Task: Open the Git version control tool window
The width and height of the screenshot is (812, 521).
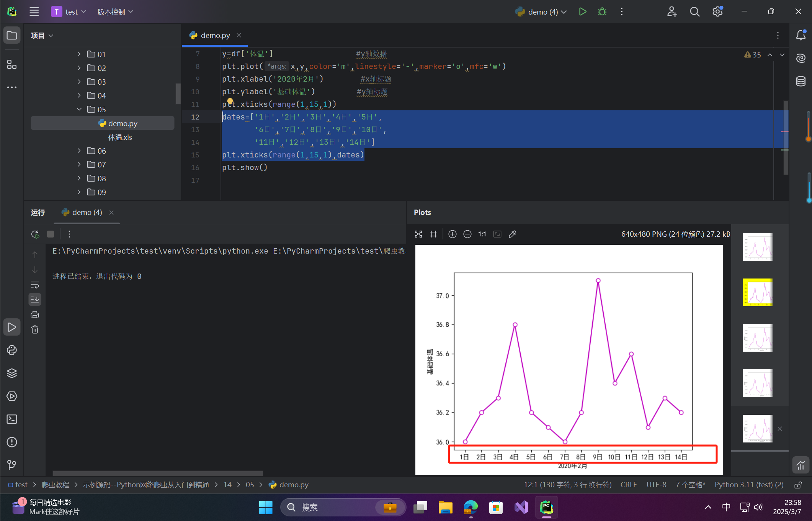Action: coord(12,465)
